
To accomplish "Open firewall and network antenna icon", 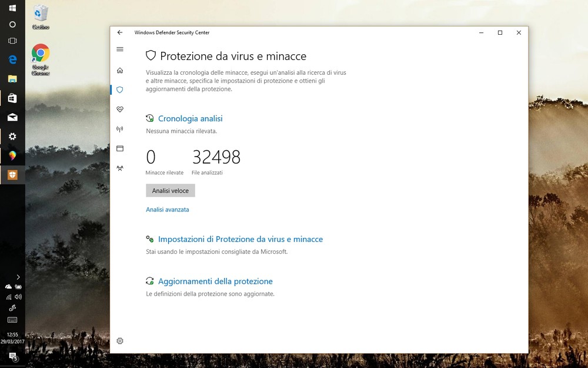I will point(119,129).
